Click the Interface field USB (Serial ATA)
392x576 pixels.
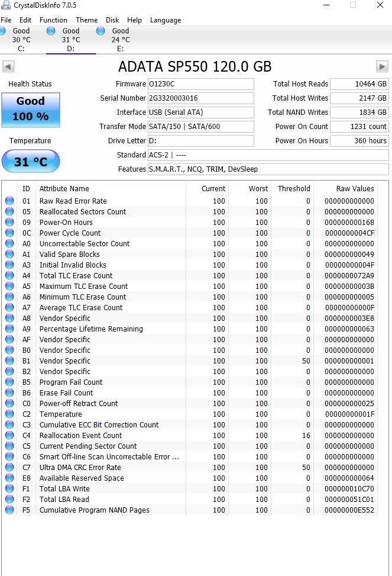[201, 112]
